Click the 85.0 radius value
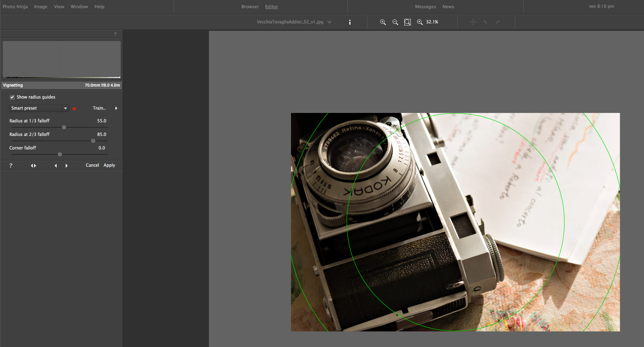Viewport: 644px width, 347px height. tap(102, 135)
